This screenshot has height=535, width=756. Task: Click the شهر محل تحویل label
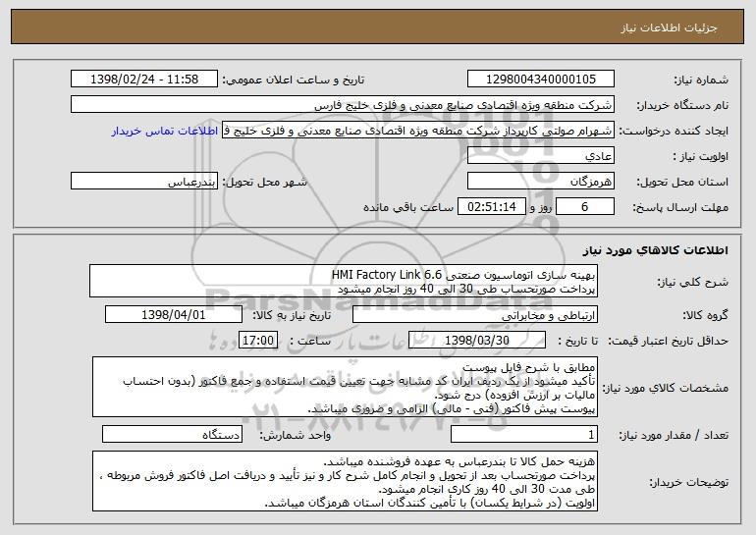pyautogui.click(x=264, y=183)
